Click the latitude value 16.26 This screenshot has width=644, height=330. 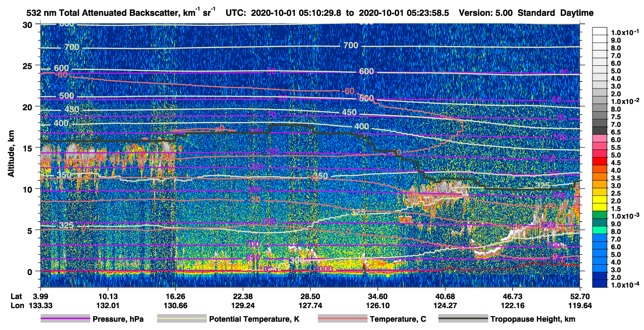click(175, 296)
